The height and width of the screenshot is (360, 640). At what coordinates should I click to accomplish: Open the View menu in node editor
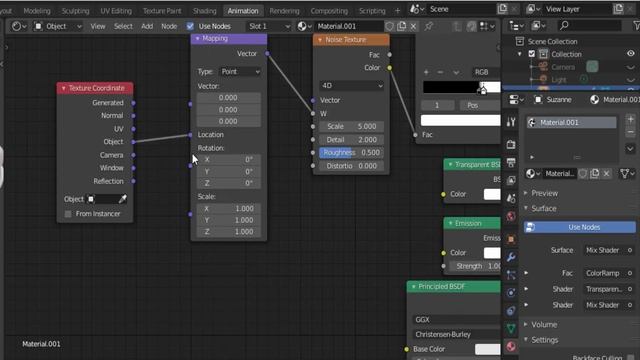[x=98, y=27]
